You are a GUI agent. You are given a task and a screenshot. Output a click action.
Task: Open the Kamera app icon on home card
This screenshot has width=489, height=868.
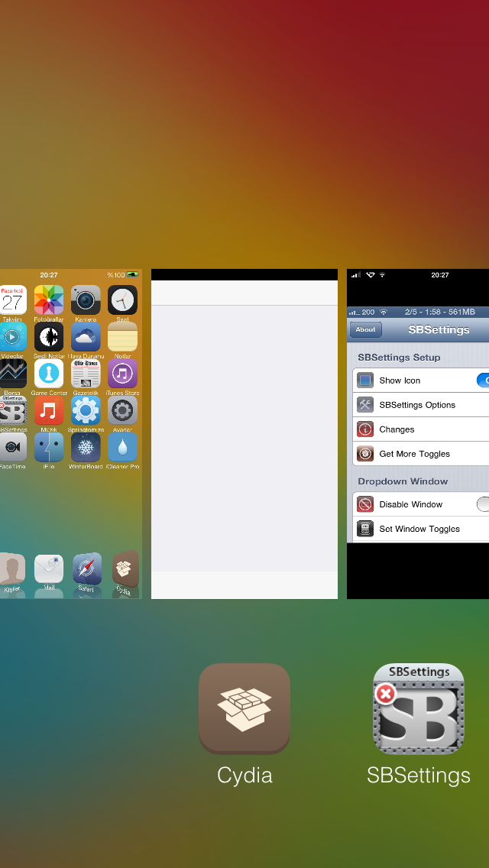click(x=86, y=300)
